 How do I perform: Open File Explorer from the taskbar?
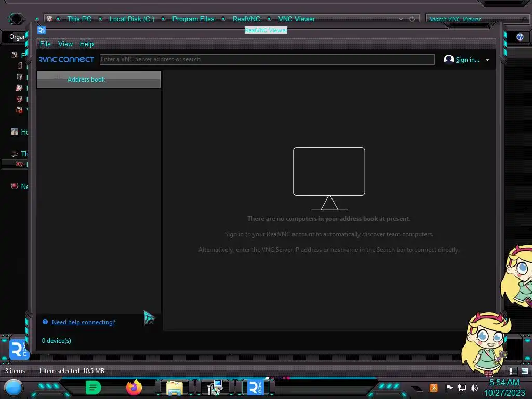coord(175,388)
